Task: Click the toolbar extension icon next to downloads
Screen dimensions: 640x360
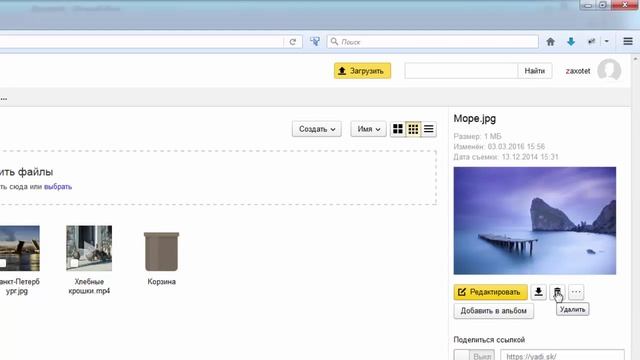Action: tap(591, 41)
